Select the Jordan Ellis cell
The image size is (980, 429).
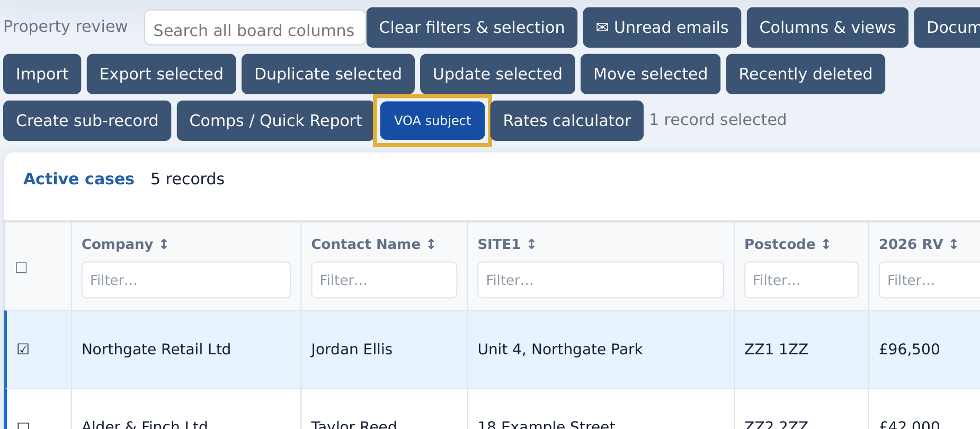click(x=384, y=350)
